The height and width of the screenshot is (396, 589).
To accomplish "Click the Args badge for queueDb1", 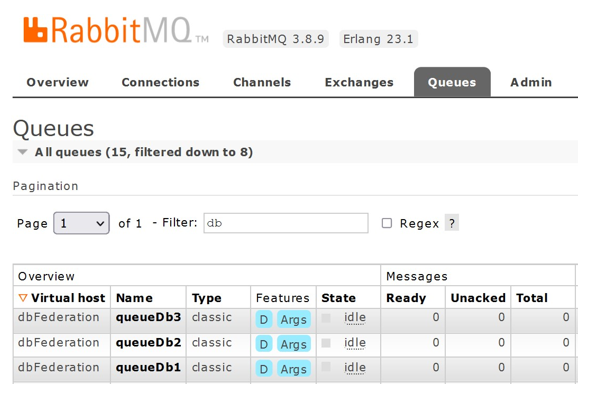I will [294, 369].
